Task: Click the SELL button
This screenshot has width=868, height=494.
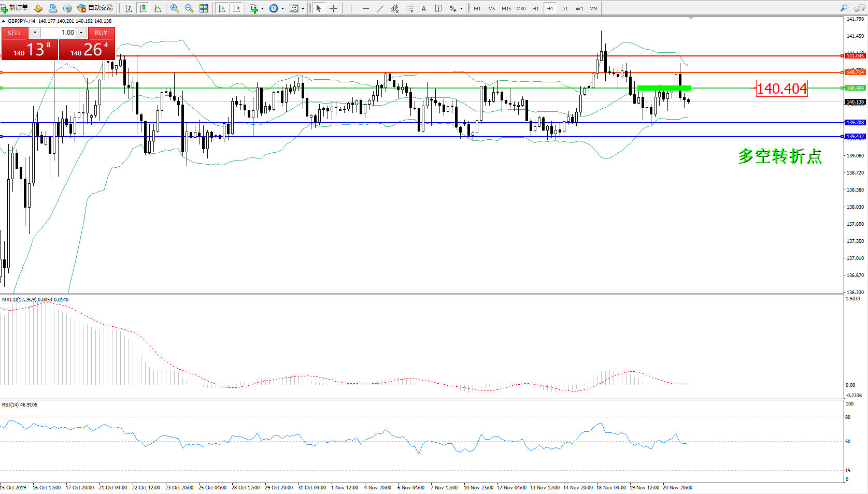Action: 15,33
